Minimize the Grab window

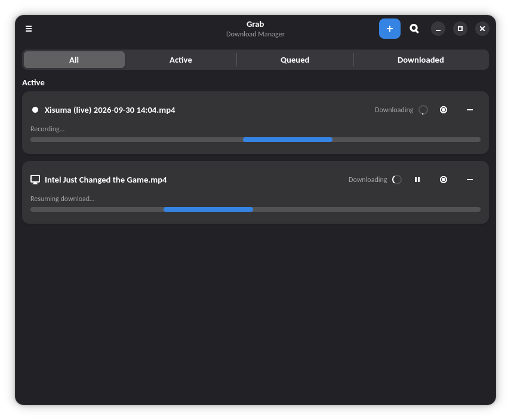[438, 29]
